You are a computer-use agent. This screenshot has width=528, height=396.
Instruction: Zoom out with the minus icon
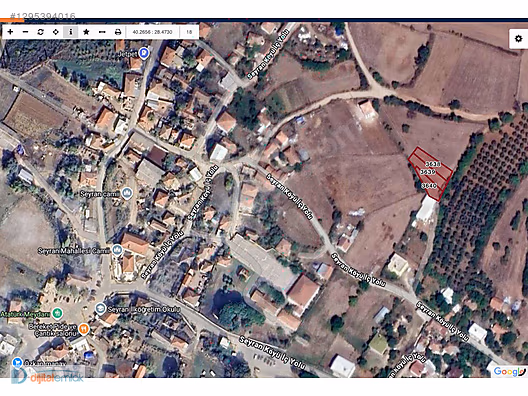[x=26, y=32]
